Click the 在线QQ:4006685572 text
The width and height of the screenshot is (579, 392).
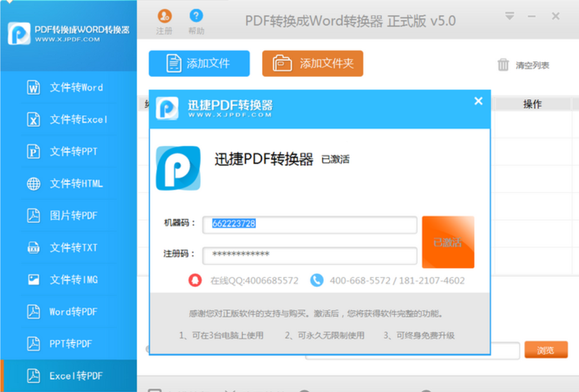coord(254,281)
